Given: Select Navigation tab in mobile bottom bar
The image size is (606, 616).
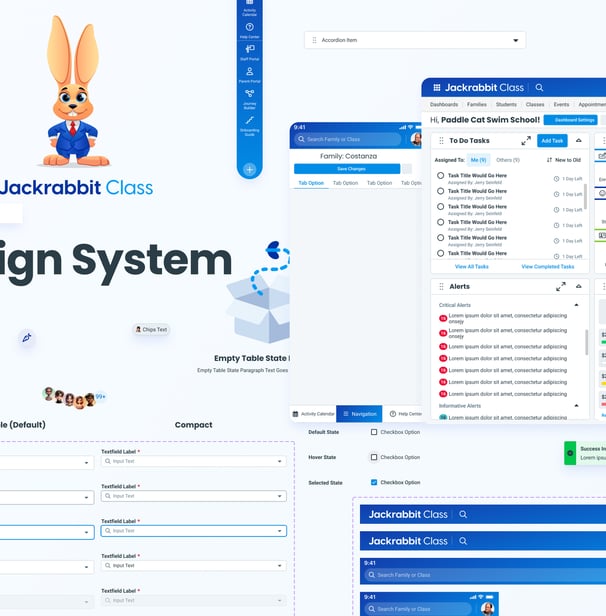Looking at the screenshot, I should pos(359,414).
